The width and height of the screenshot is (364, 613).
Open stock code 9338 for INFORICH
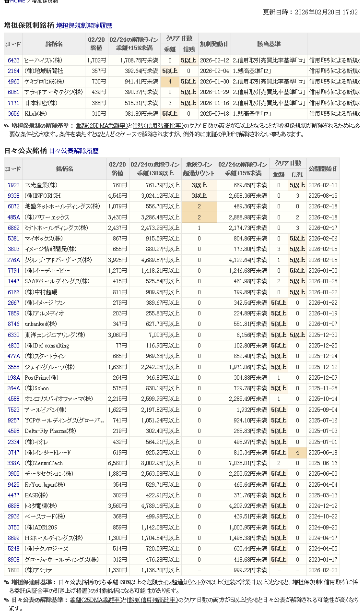(x=13, y=196)
